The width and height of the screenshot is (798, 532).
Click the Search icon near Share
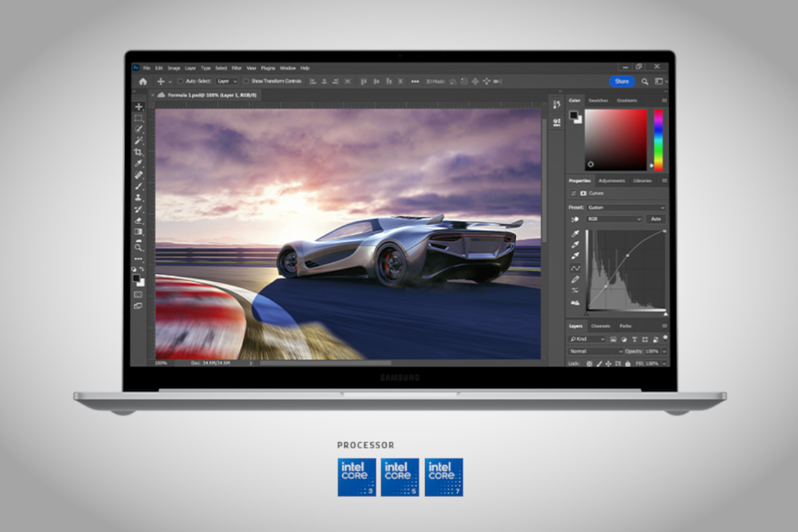645,81
